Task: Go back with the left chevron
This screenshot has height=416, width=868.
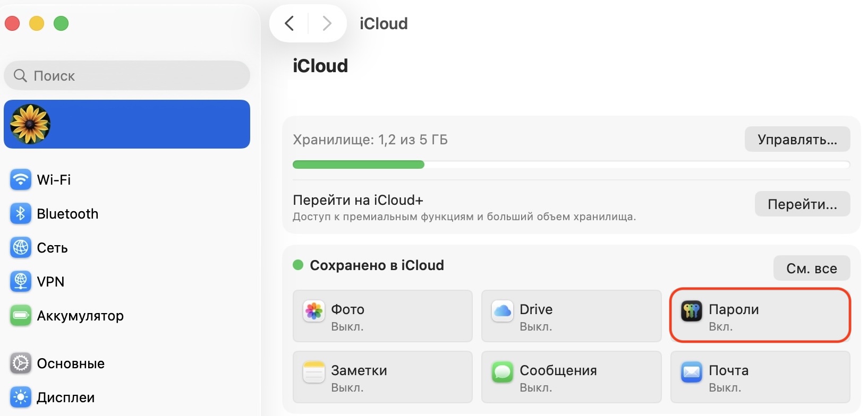Action: tap(289, 23)
